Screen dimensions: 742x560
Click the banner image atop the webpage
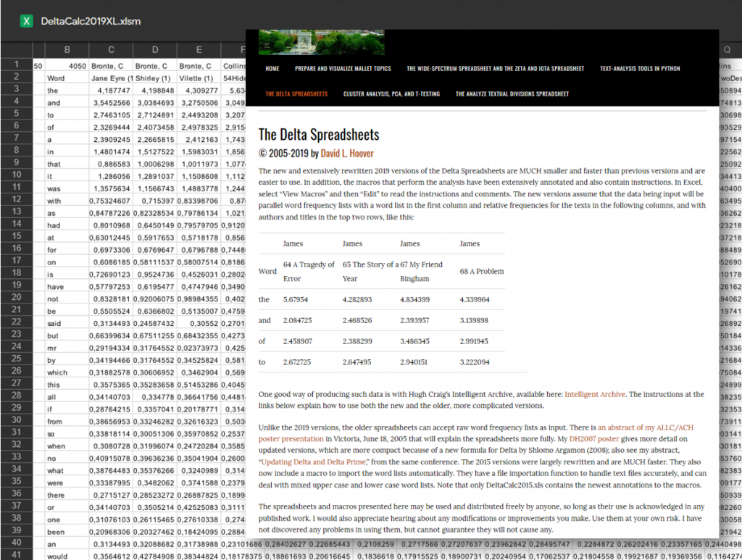[x=321, y=41]
